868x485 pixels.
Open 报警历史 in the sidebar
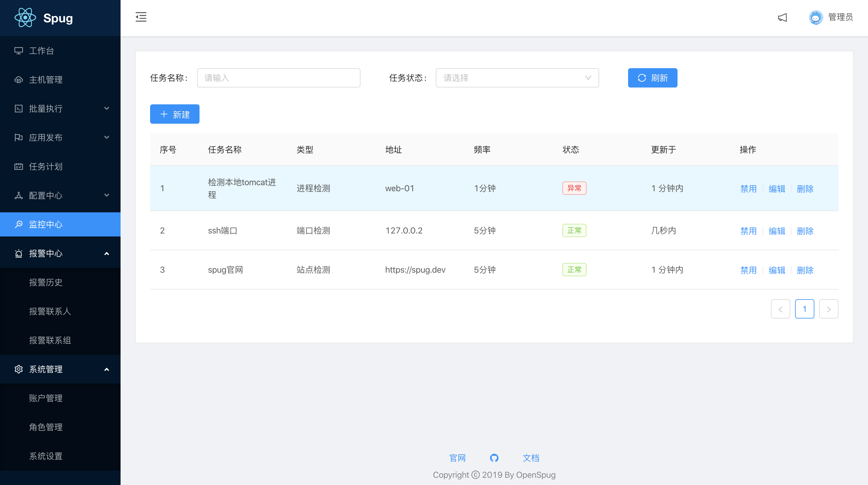(x=46, y=282)
